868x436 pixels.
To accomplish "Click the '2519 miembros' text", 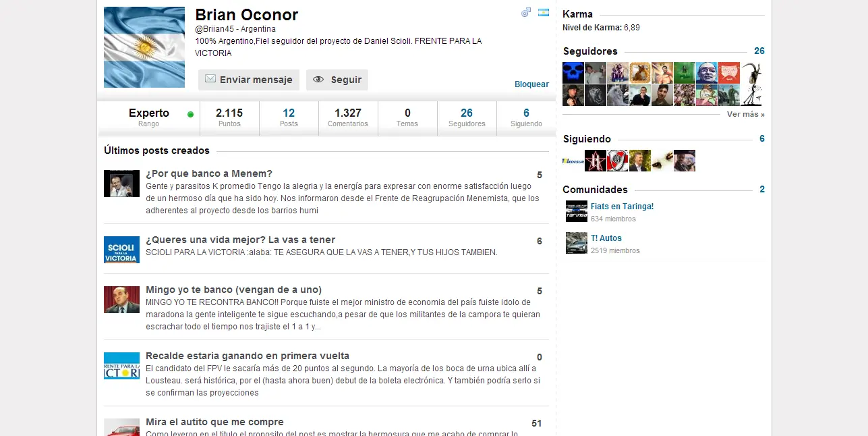I will click(615, 250).
